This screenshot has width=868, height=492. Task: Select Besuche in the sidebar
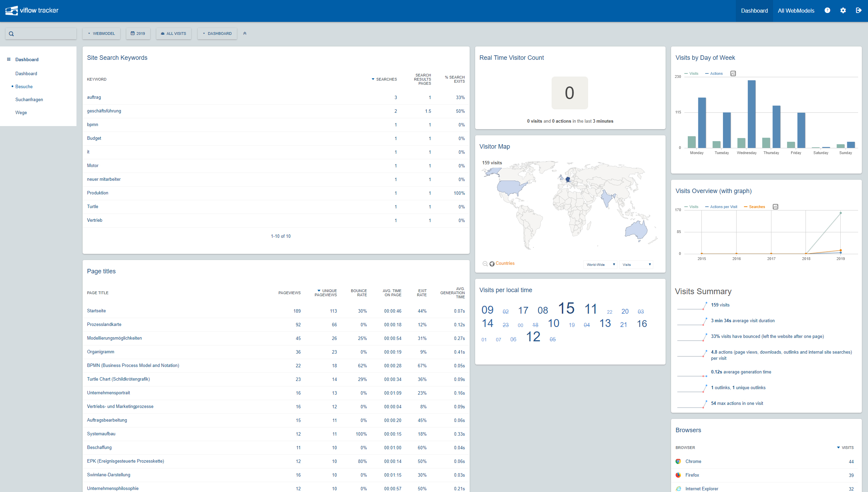click(24, 86)
